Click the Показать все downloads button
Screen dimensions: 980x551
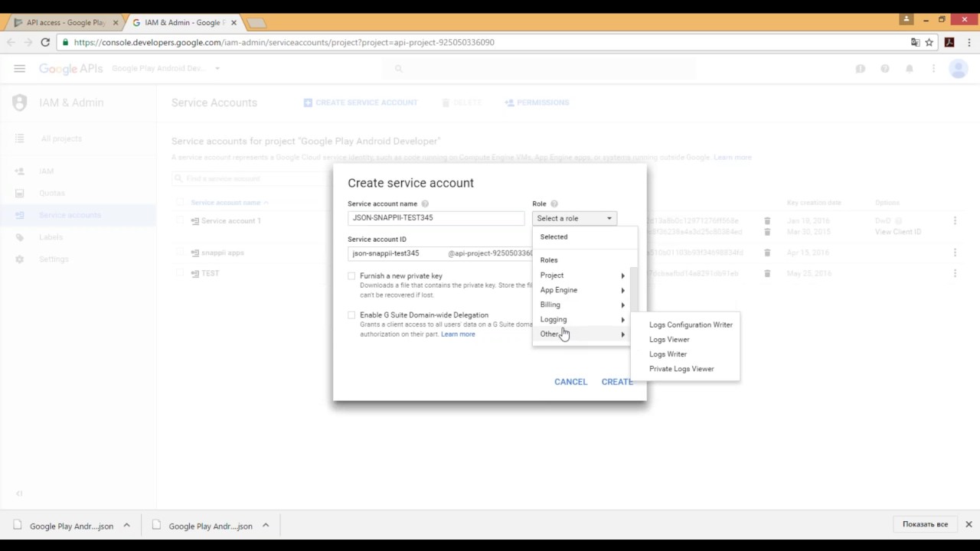click(925, 525)
